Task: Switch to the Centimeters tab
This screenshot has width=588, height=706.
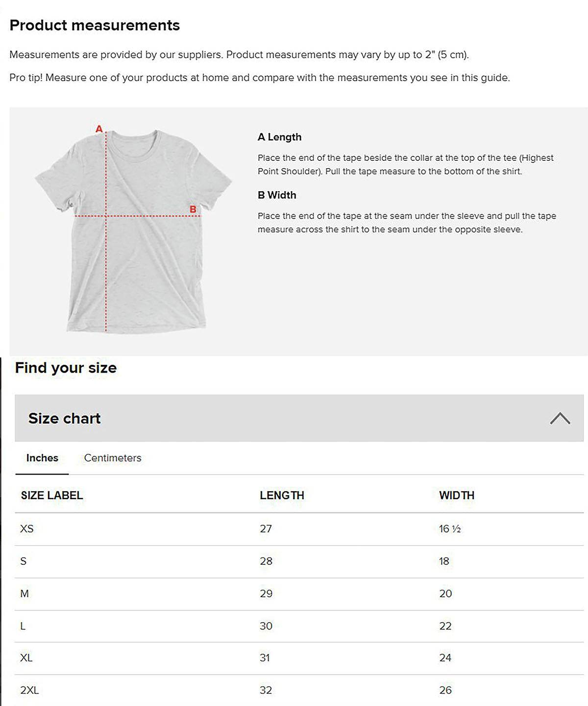Action: click(x=113, y=458)
